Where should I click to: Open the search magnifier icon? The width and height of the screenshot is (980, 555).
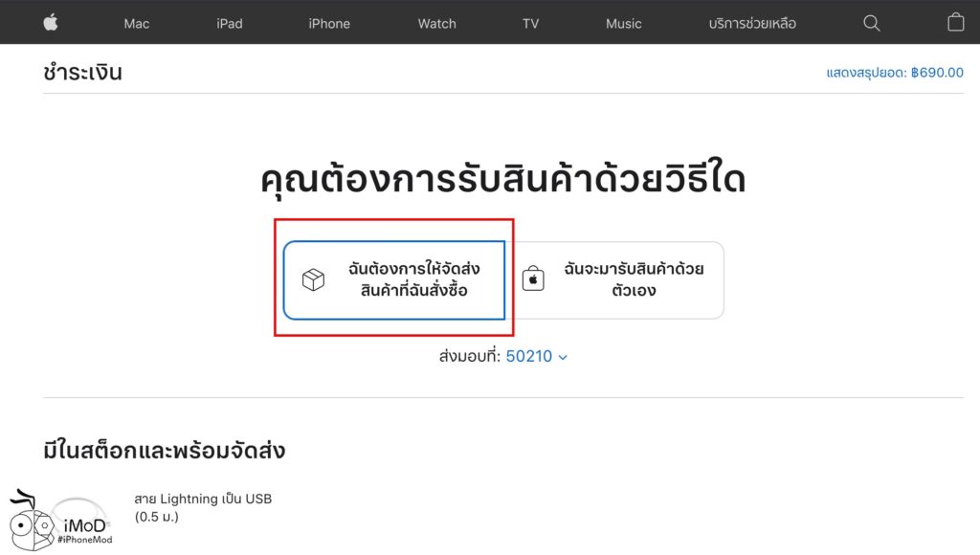click(871, 23)
